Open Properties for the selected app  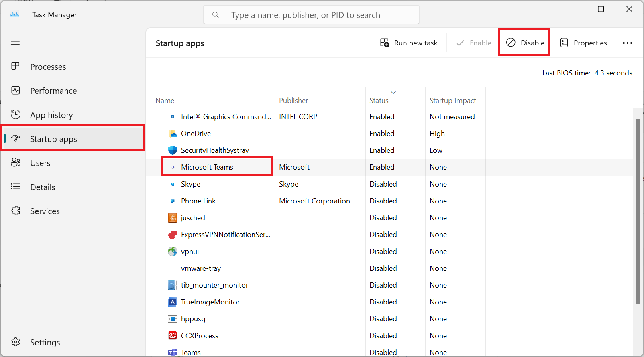[583, 43]
